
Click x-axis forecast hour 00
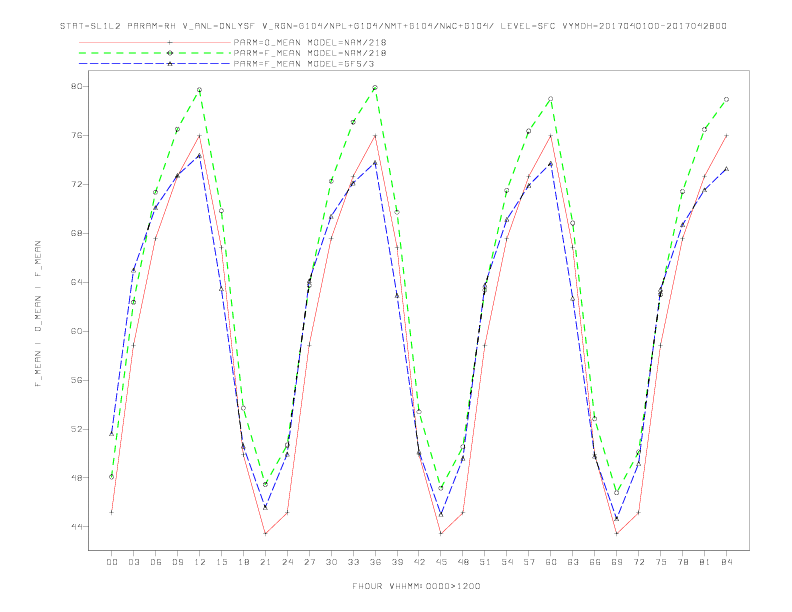pyautogui.click(x=112, y=562)
